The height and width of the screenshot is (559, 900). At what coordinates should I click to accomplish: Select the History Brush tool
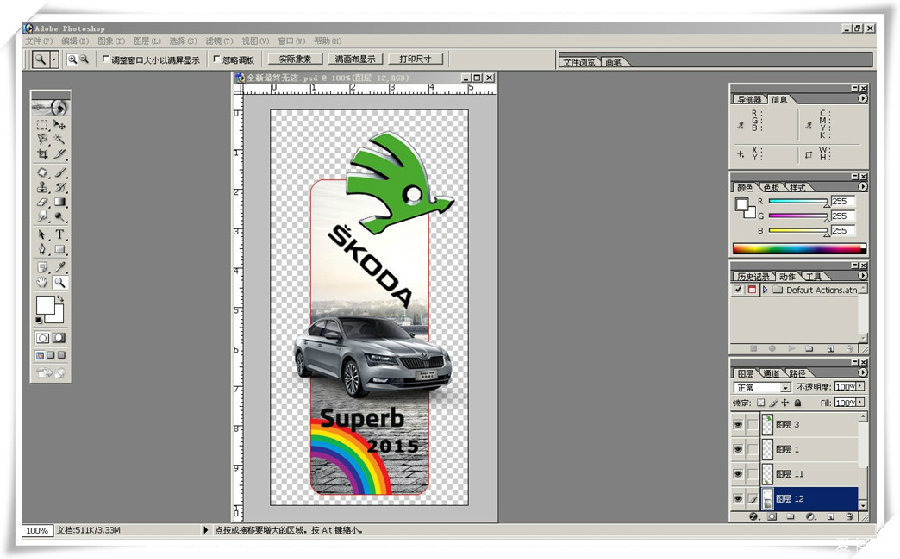coord(59,187)
